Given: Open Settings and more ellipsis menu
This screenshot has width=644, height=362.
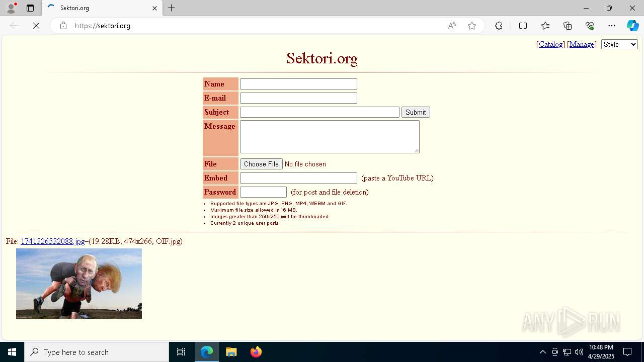Looking at the screenshot, I should click(612, 26).
